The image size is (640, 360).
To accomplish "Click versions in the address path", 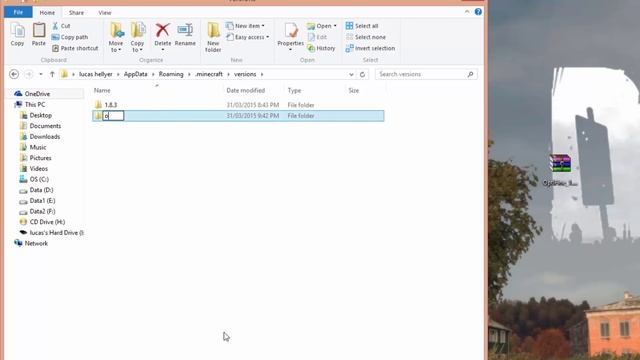I will tap(245, 74).
